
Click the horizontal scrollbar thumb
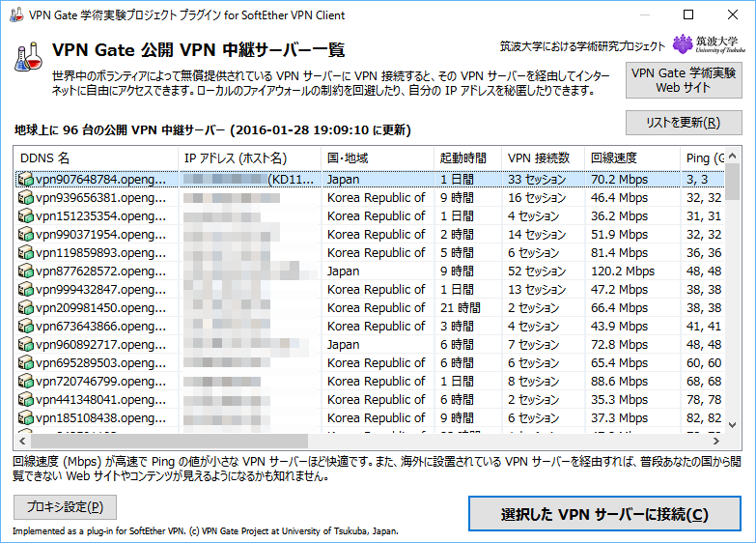tap(169, 441)
